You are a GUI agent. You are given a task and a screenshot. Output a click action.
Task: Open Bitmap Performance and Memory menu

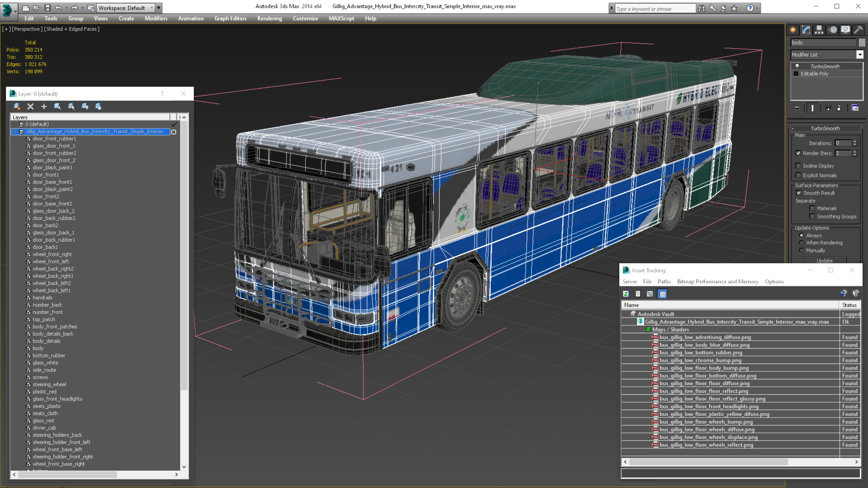[x=718, y=282]
